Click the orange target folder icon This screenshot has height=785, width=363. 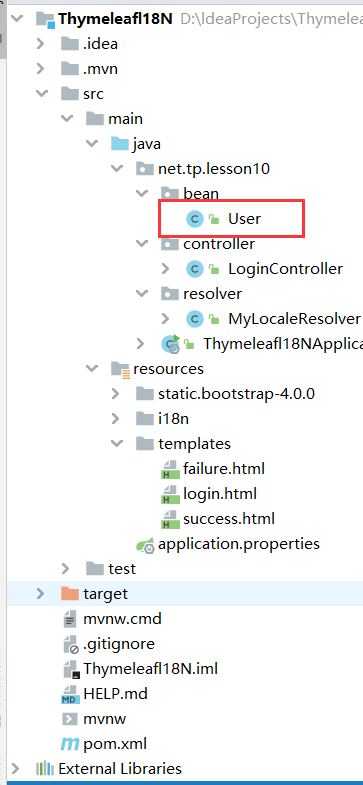(70, 594)
